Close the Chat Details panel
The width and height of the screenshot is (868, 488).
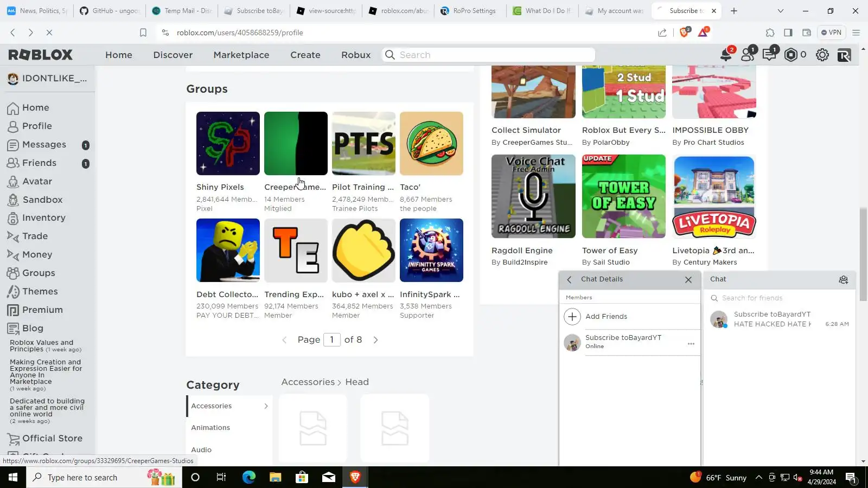coord(688,280)
